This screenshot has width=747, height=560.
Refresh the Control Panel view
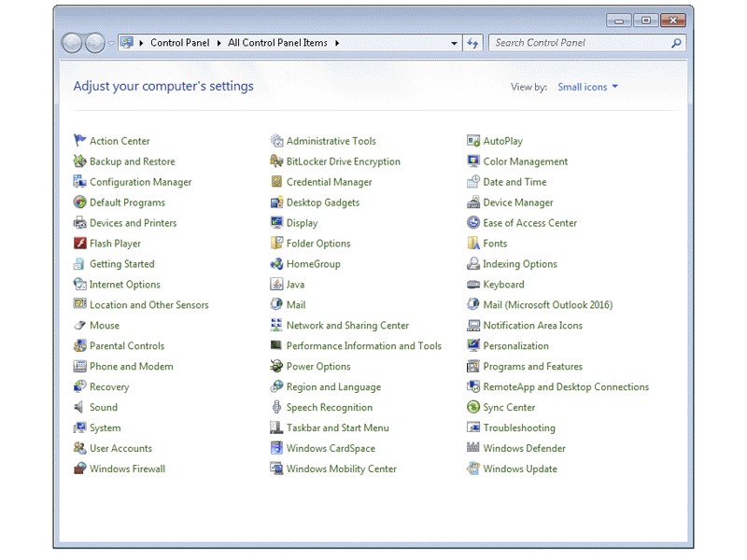pos(472,43)
